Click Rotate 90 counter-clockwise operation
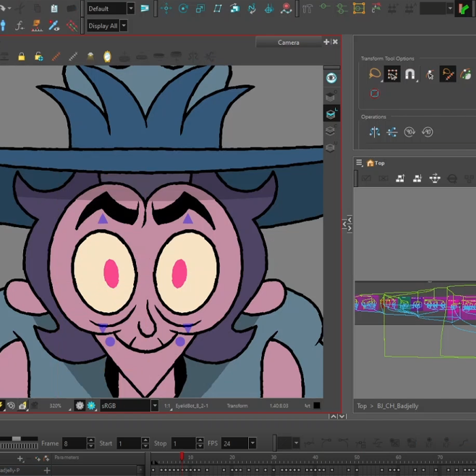The image size is (476, 476). 428,132
